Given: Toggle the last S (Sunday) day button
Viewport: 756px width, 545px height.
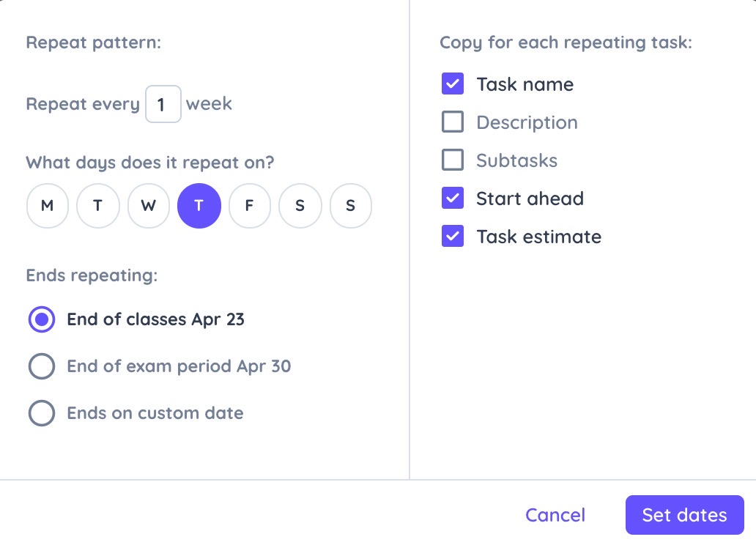Looking at the screenshot, I should [x=350, y=206].
